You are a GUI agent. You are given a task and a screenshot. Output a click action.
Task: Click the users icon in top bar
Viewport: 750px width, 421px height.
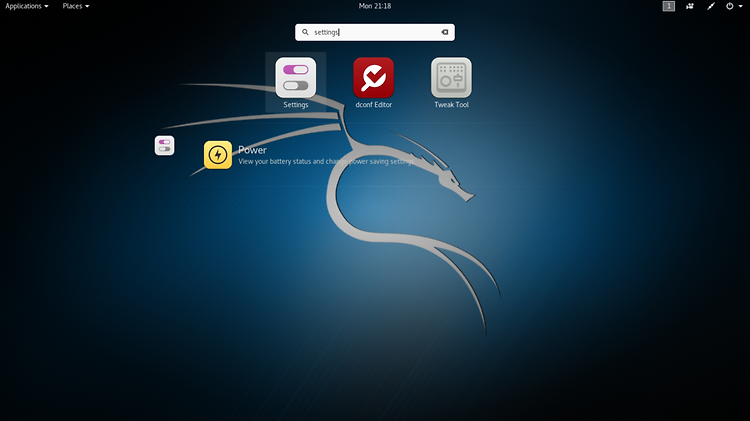[690, 6]
